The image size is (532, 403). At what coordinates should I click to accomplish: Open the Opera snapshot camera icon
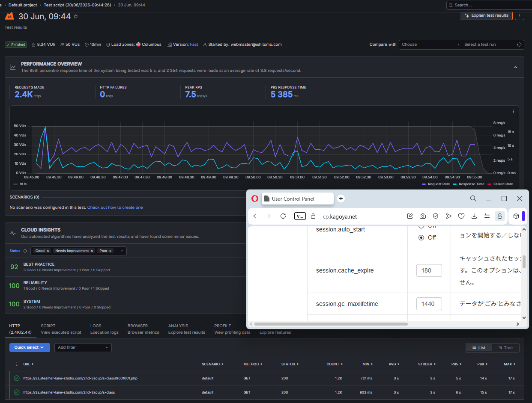pos(423,216)
